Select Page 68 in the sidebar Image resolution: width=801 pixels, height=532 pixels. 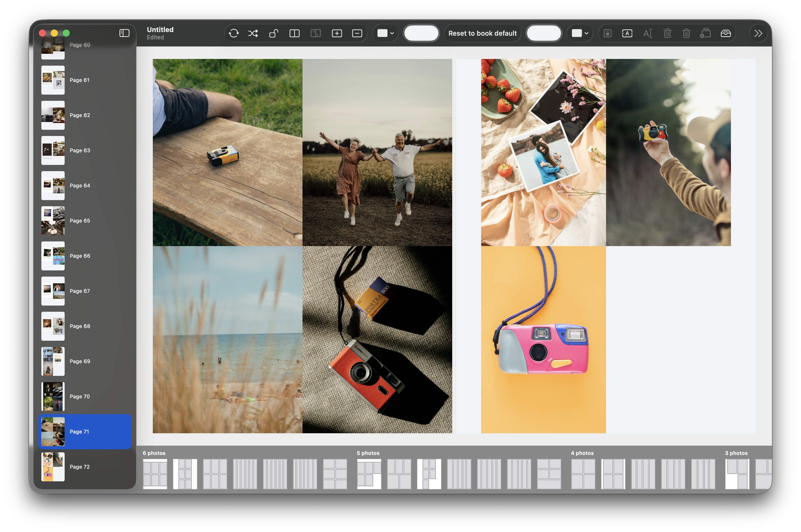click(85, 326)
